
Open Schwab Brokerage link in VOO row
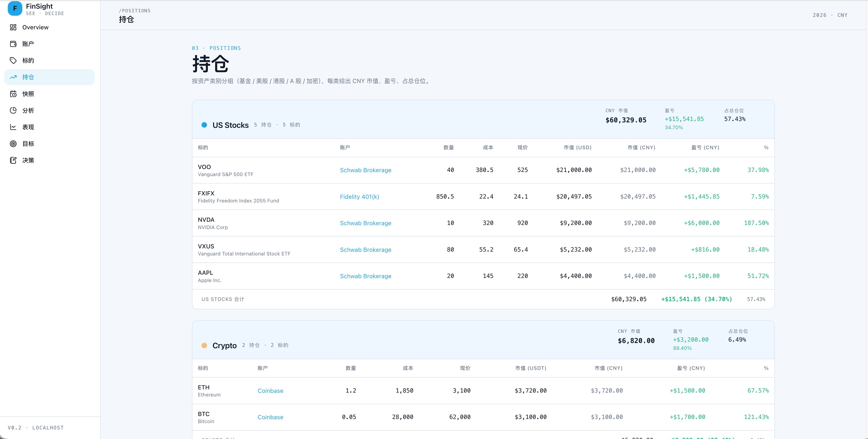(366, 170)
